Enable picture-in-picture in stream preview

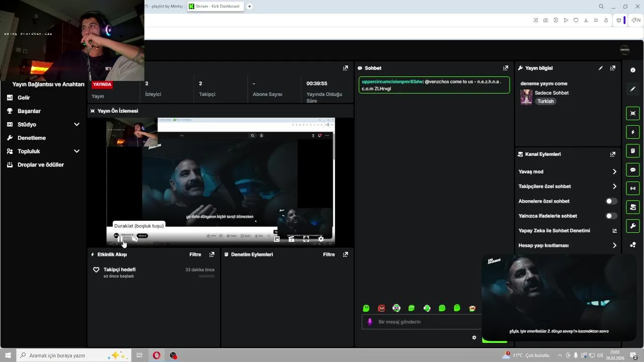coord(277,239)
